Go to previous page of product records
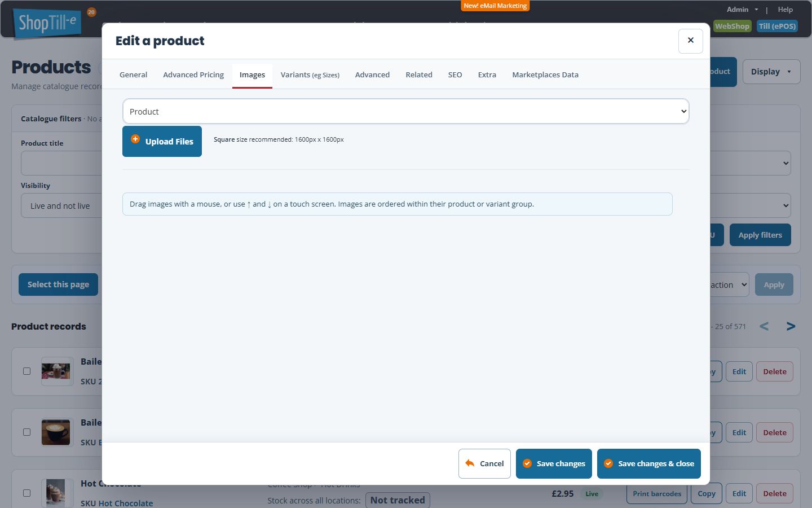The image size is (812, 508). pyautogui.click(x=764, y=326)
